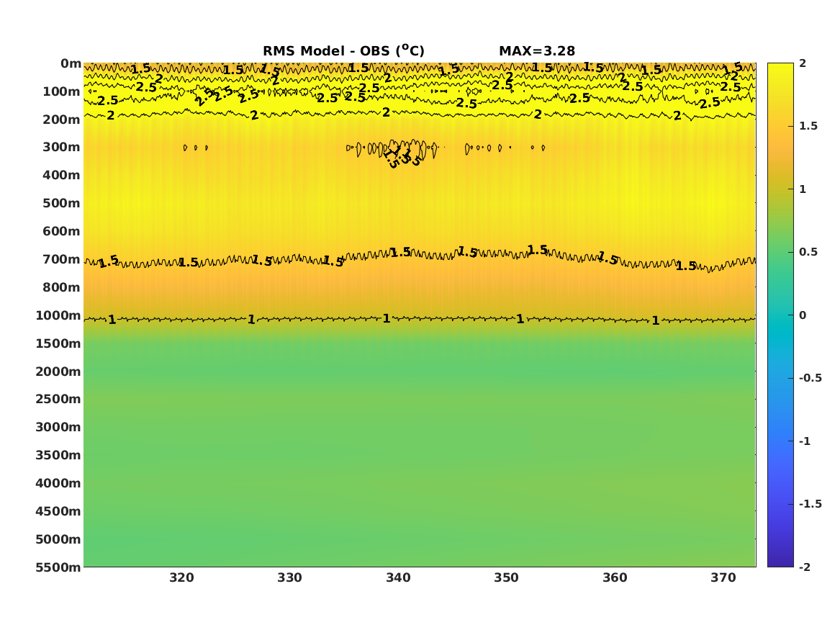Click the yellow top end of the colorbar

click(x=780, y=70)
